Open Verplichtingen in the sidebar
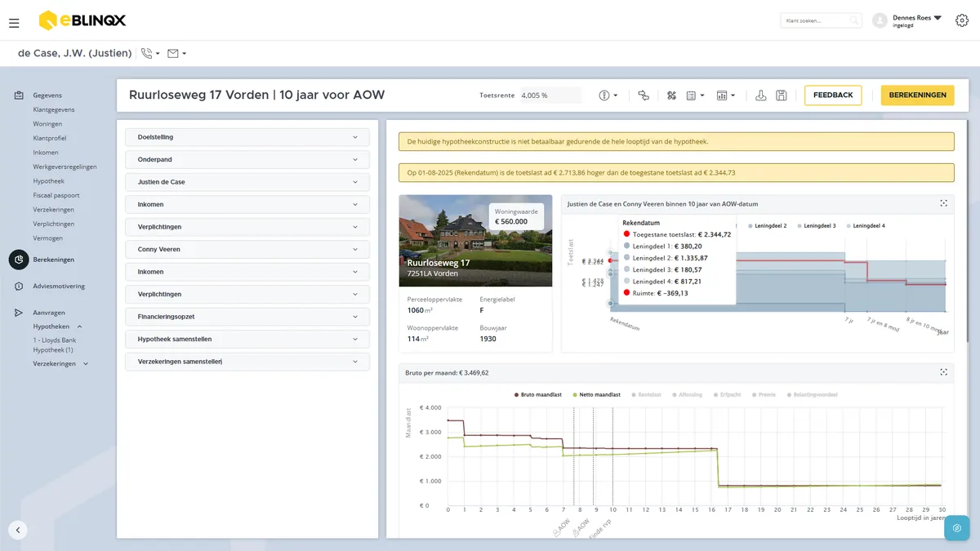The height and width of the screenshot is (551, 980). tap(53, 224)
